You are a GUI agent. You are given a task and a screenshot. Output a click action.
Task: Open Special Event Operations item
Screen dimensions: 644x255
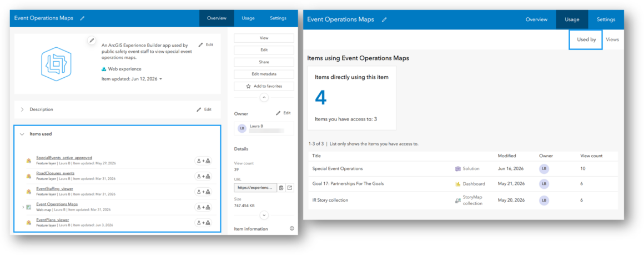point(338,169)
